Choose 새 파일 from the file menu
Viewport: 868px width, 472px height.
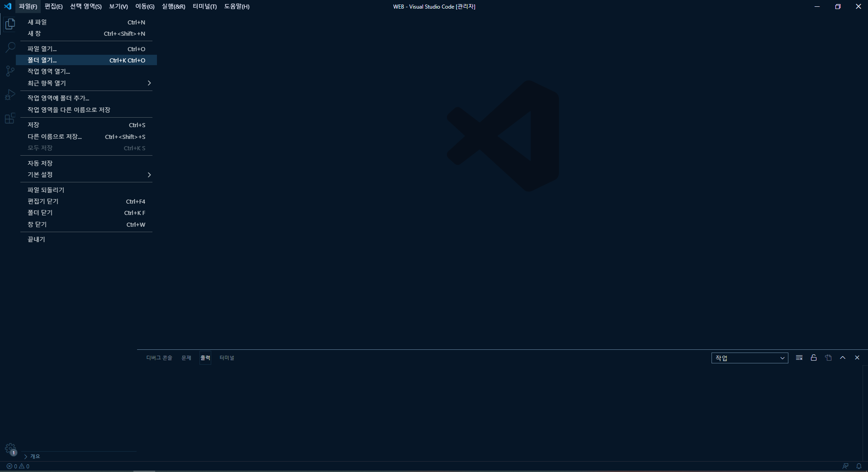coord(86,22)
